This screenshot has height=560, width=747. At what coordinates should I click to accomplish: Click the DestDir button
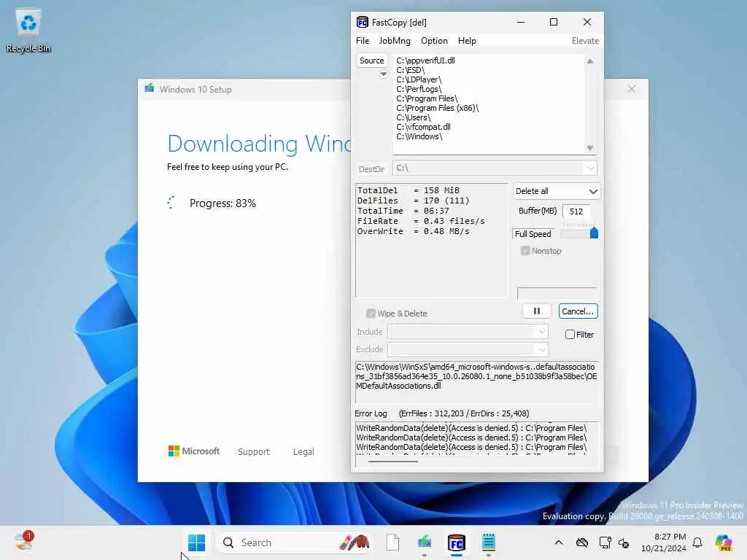click(x=371, y=169)
